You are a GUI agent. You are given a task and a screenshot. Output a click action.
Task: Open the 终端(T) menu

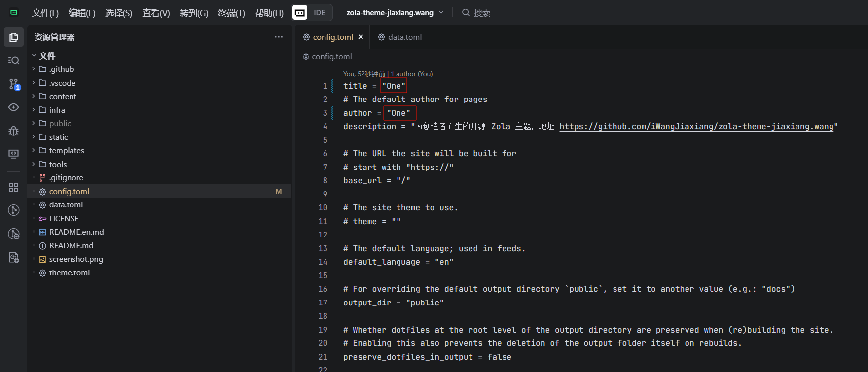click(x=231, y=13)
